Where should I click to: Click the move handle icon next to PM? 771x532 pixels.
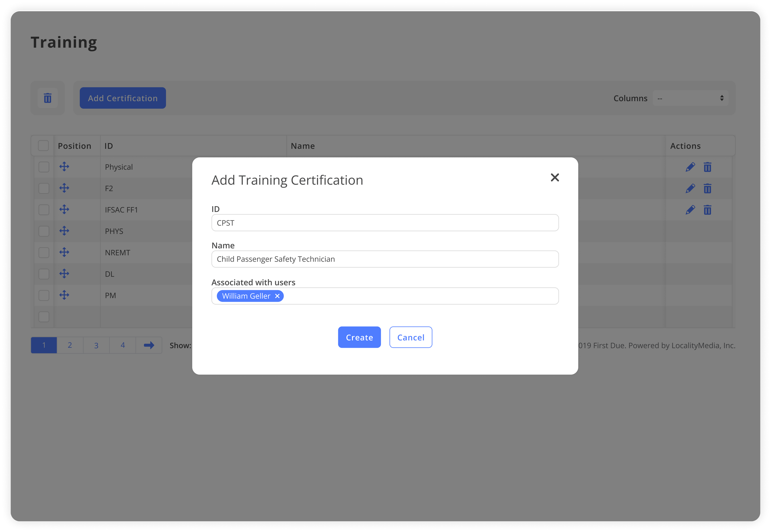point(64,295)
